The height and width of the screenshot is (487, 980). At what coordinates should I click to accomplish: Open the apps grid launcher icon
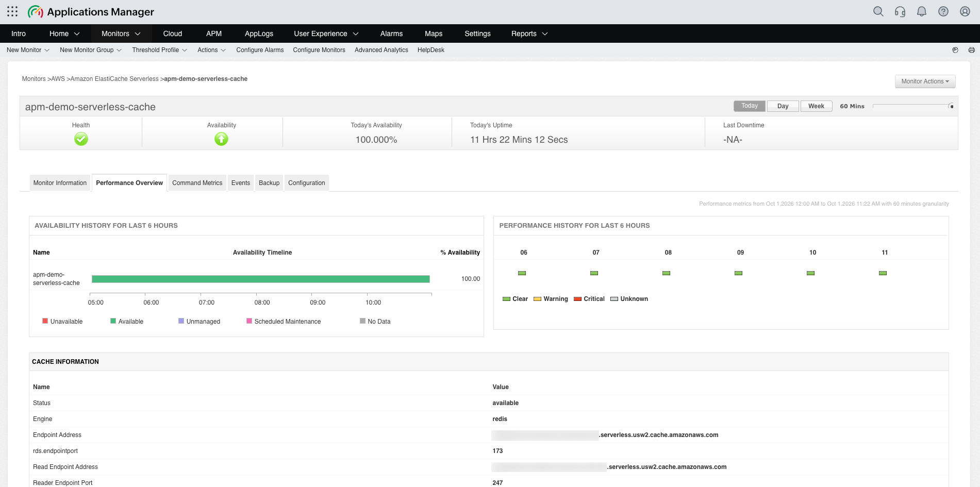click(x=12, y=11)
